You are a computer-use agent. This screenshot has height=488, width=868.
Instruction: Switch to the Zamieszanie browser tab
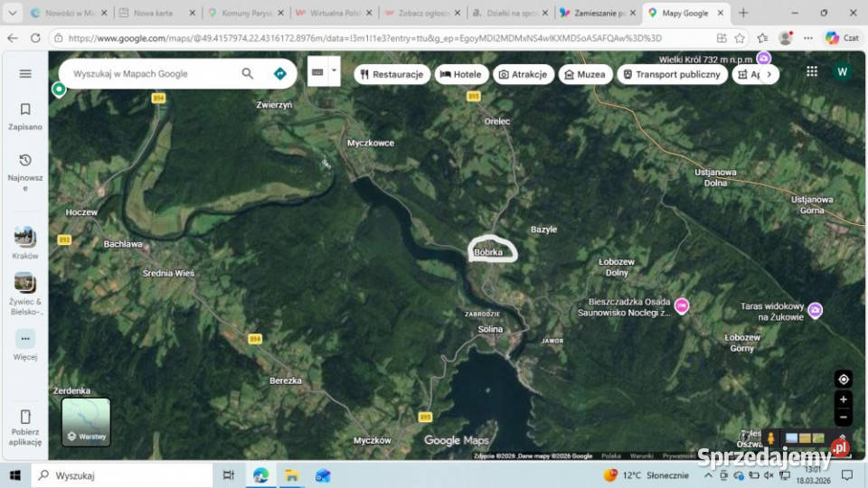(x=598, y=13)
